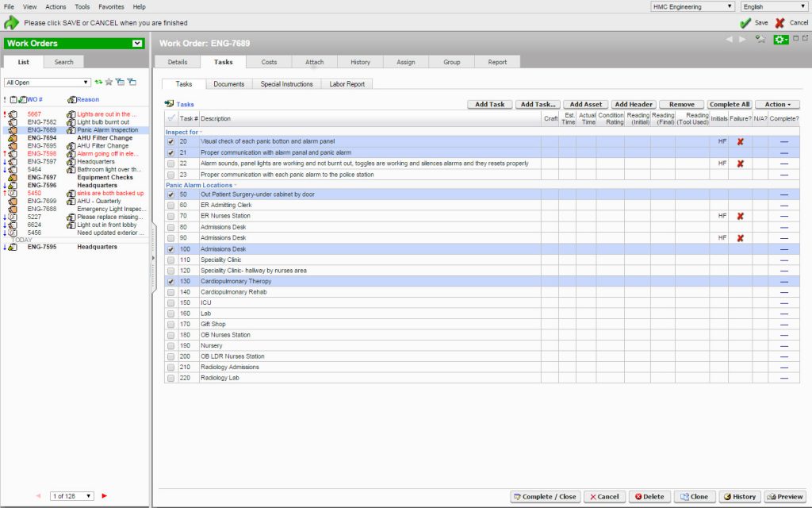The width and height of the screenshot is (812, 508).
Task: Switch to the Search tab in Work Orders
Action: (x=64, y=62)
